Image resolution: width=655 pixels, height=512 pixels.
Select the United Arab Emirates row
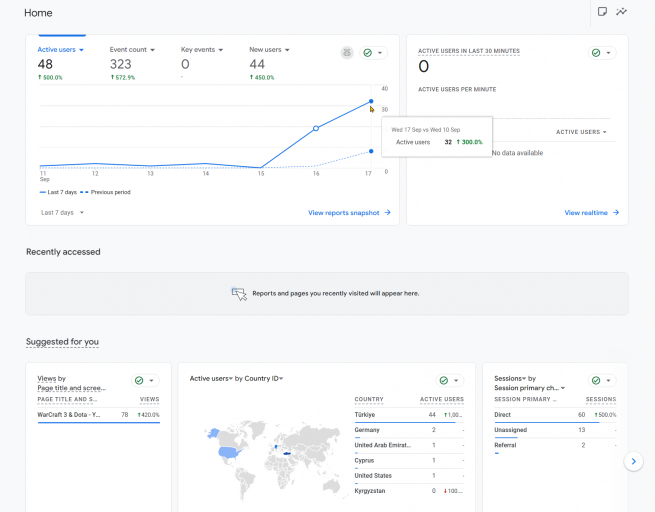coord(409,445)
